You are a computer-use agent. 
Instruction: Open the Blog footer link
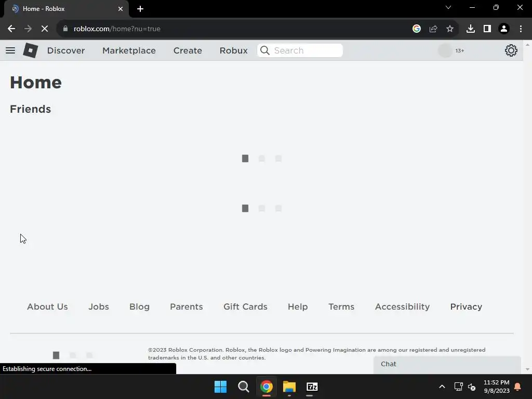pos(139,307)
